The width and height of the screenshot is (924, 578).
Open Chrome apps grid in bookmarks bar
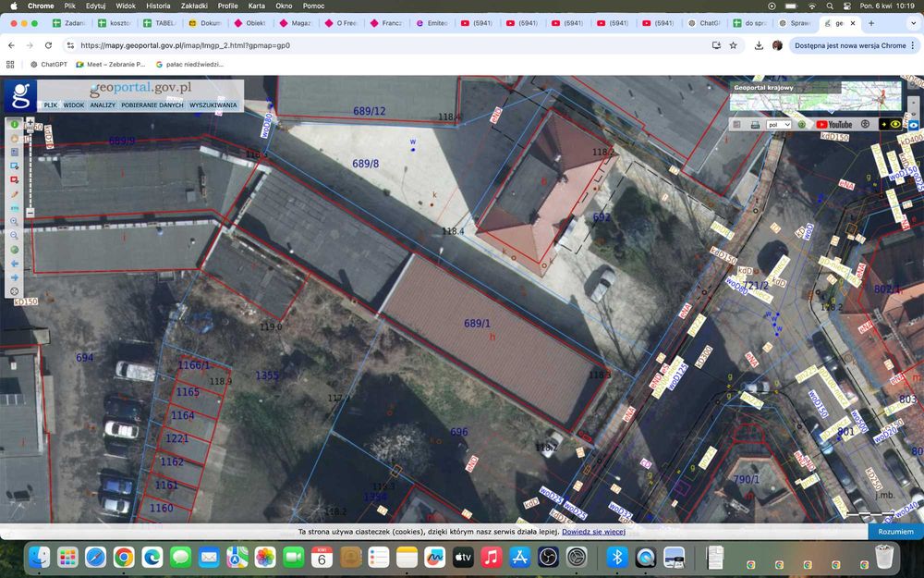click(x=10, y=65)
